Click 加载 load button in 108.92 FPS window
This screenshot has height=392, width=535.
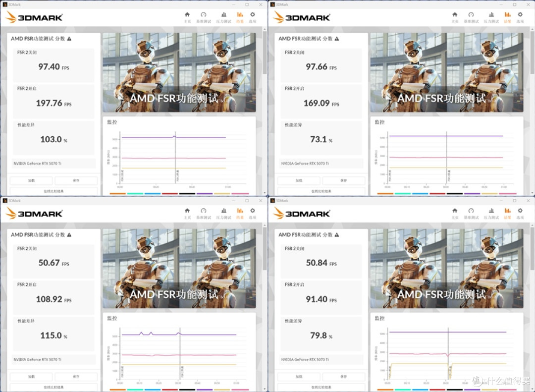pos(31,376)
